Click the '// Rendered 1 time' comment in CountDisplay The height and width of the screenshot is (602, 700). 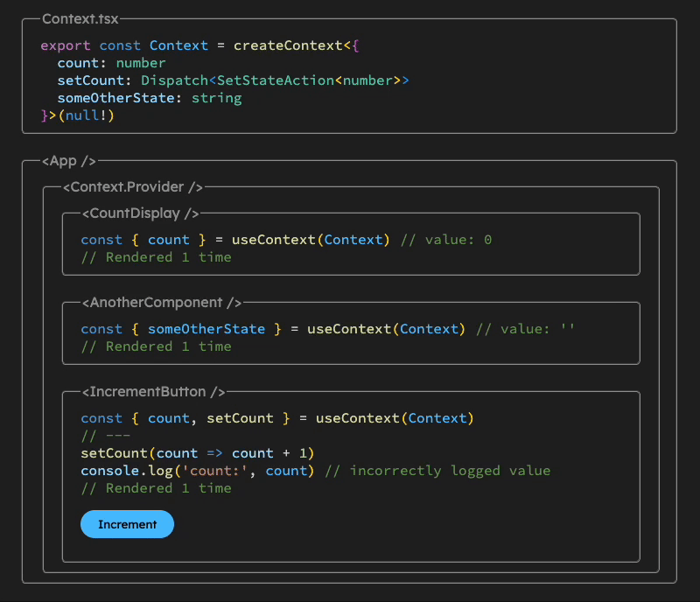point(157,257)
